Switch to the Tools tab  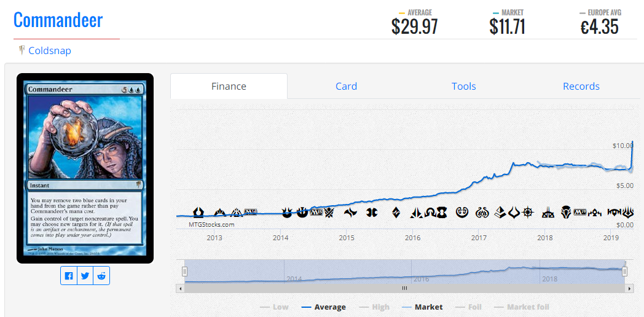point(464,86)
